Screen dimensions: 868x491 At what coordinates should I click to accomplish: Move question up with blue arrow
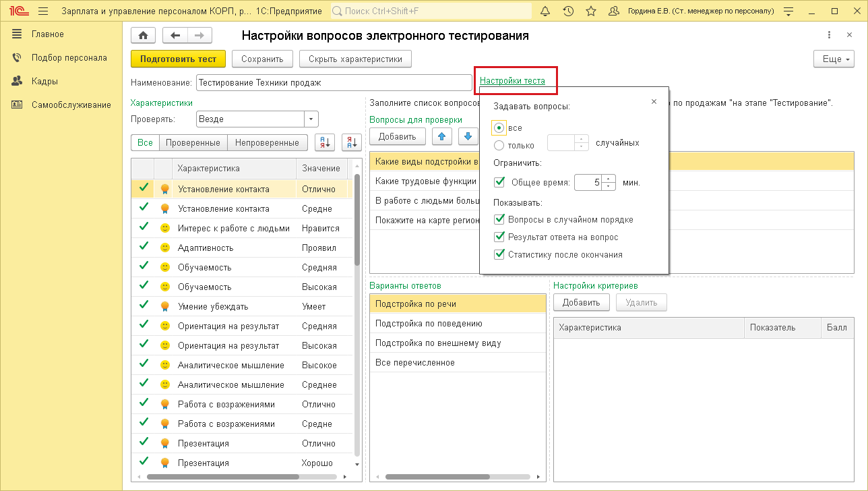click(442, 137)
